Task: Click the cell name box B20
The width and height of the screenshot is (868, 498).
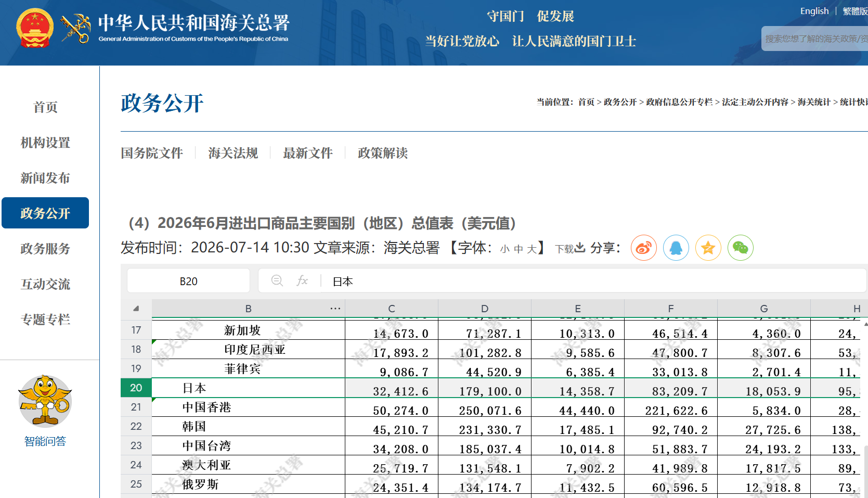Action: [x=188, y=281]
